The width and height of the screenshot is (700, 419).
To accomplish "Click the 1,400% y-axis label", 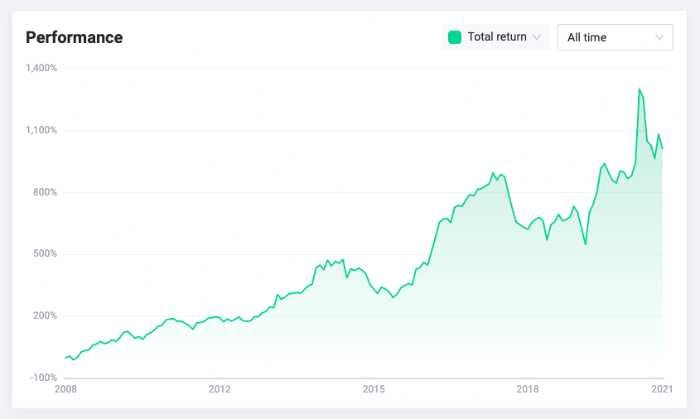I will [x=42, y=68].
